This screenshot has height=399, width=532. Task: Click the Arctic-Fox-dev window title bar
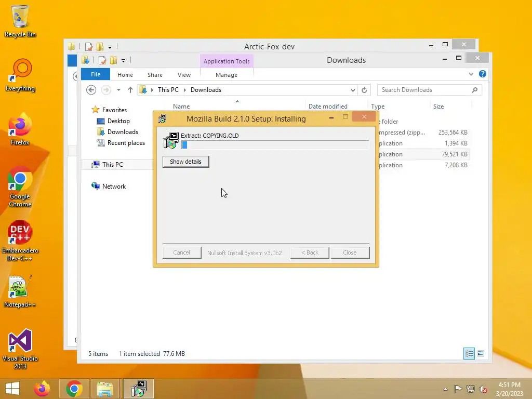(x=269, y=46)
